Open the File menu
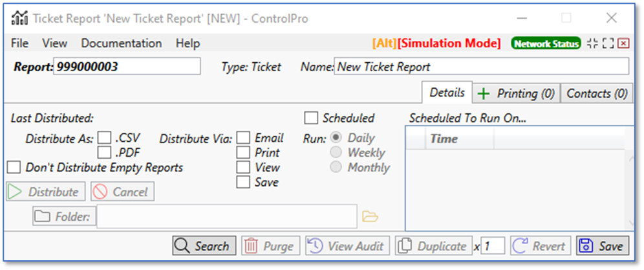The image size is (644, 270). 20,43
